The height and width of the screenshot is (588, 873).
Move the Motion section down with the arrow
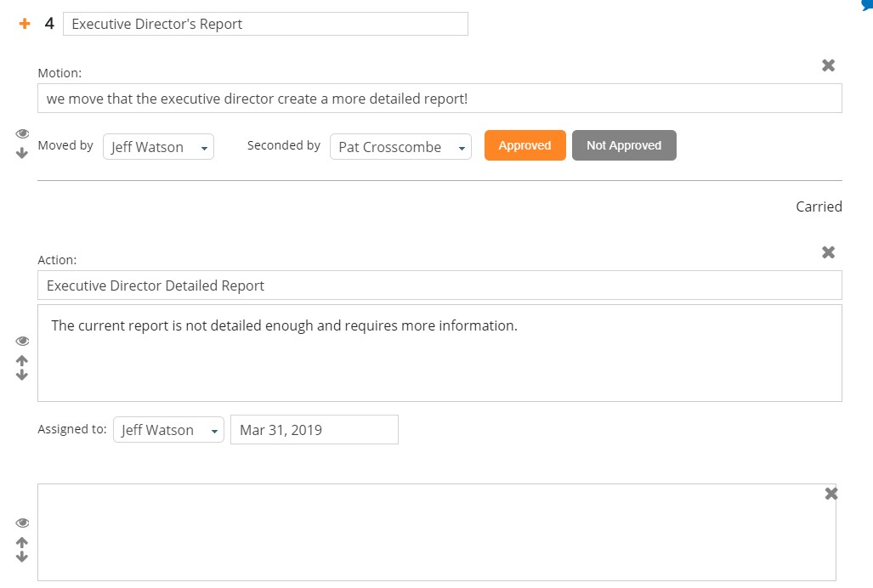pos(22,153)
